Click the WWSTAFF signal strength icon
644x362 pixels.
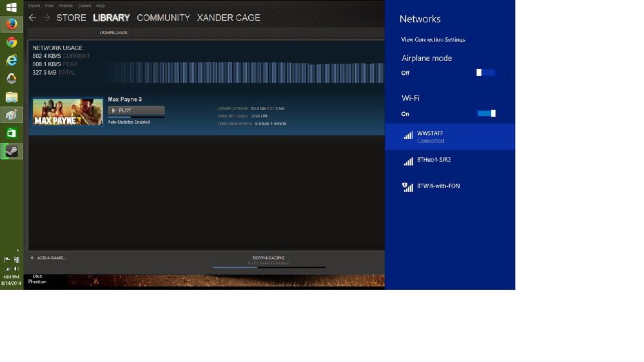[x=408, y=135]
